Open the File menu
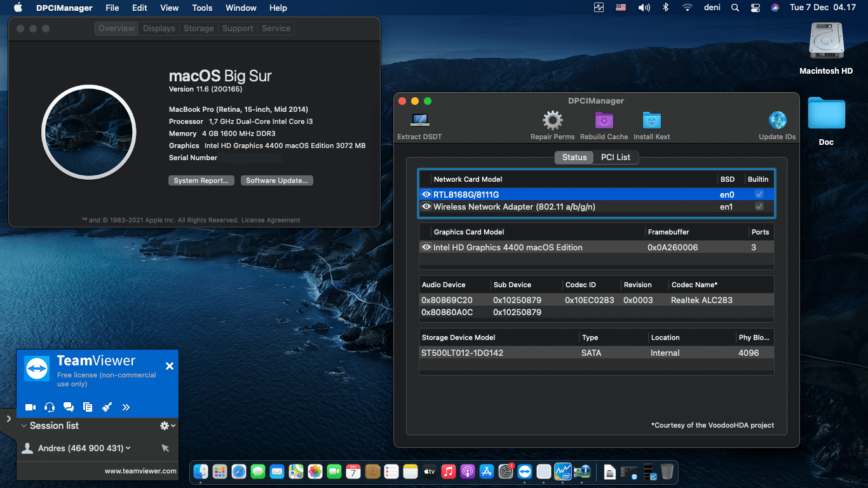This screenshot has height=488, width=868. click(112, 8)
